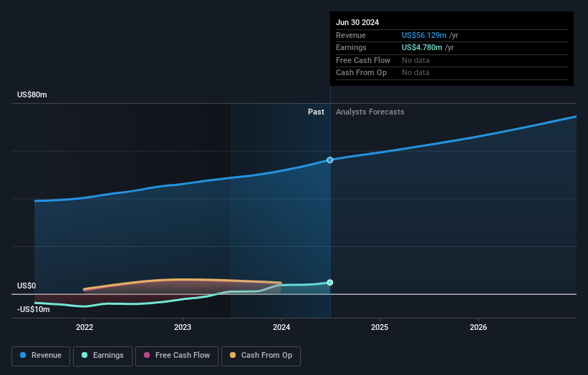The width and height of the screenshot is (588, 375).
Task: Click the Analysts Forecasts label
Action: click(x=370, y=112)
